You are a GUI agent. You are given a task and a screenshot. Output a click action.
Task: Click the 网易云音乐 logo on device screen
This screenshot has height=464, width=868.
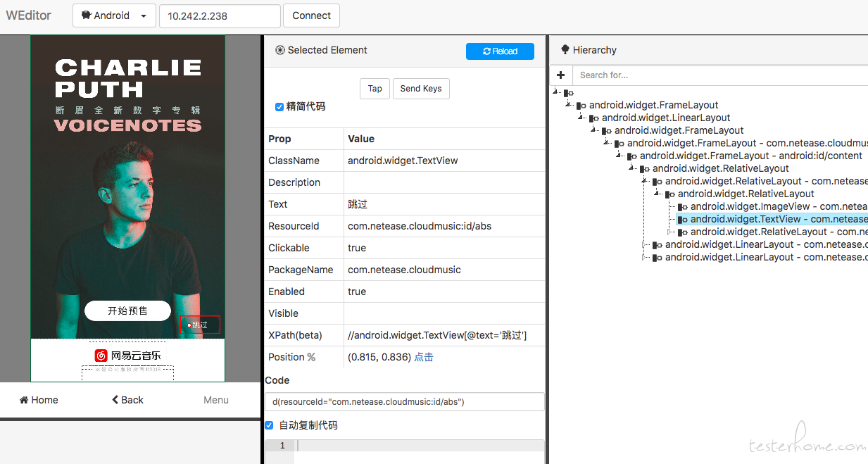127,356
